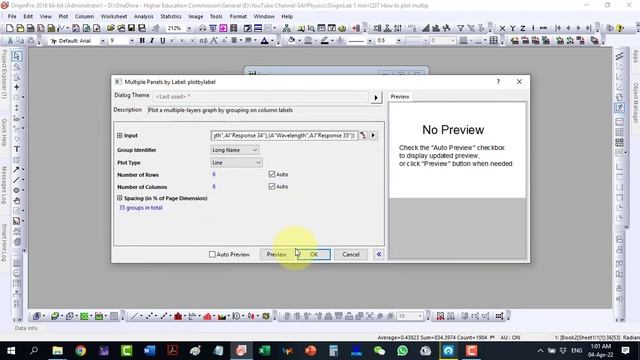Toggle Auto checkbox for Number of Rows

click(x=272, y=174)
